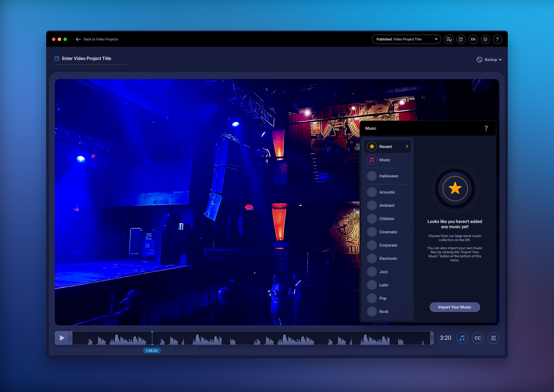The width and height of the screenshot is (554, 392).
Task: Select the Acoustic genre option
Action: 387,192
